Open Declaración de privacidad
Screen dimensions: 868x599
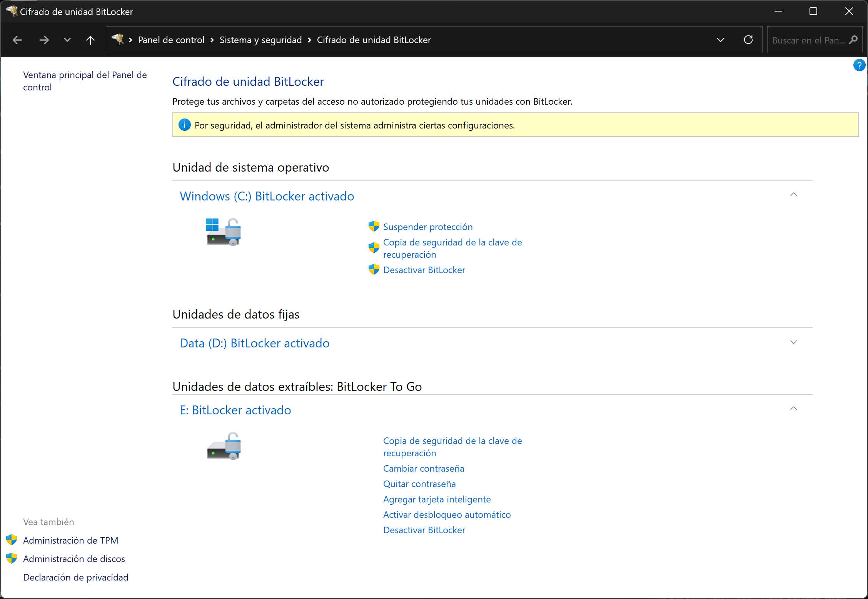pyautogui.click(x=76, y=577)
